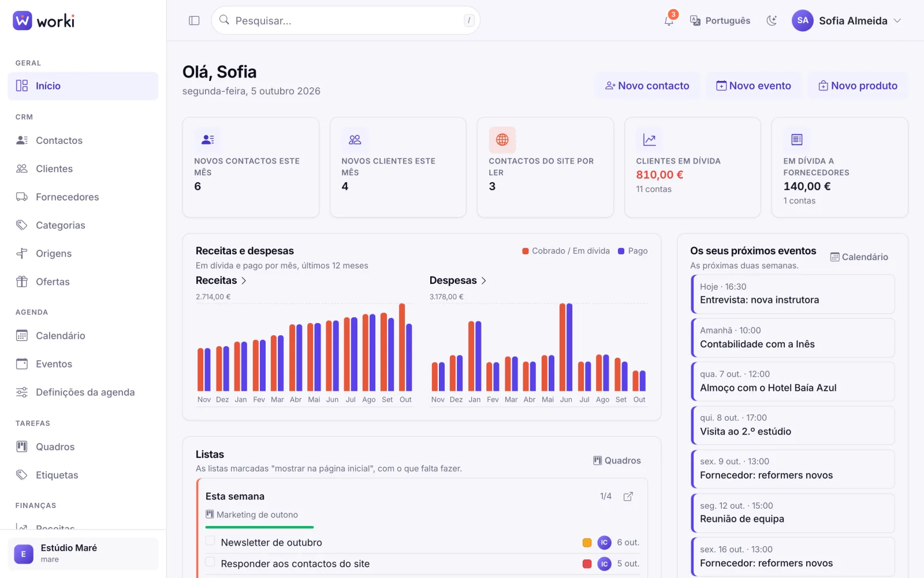Open the notifications bell

click(x=669, y=21)
